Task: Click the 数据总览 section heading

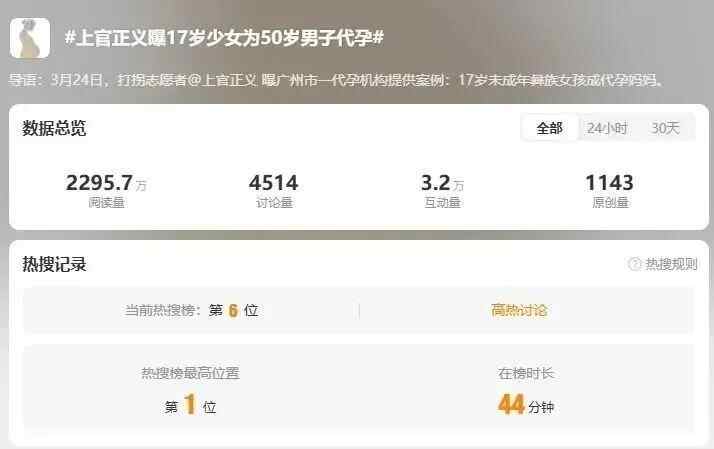Action: (x=54, y=128)
